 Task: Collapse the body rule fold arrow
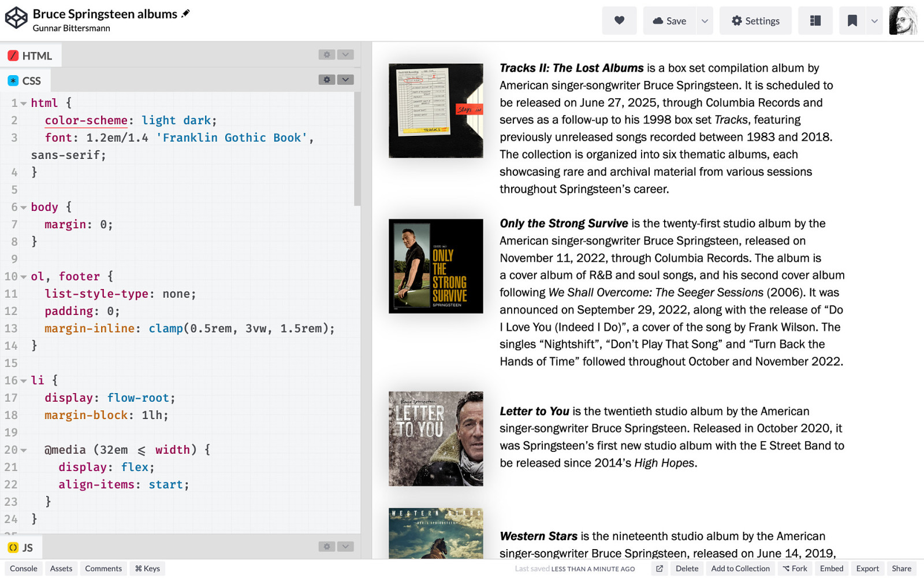click(24, 208)
